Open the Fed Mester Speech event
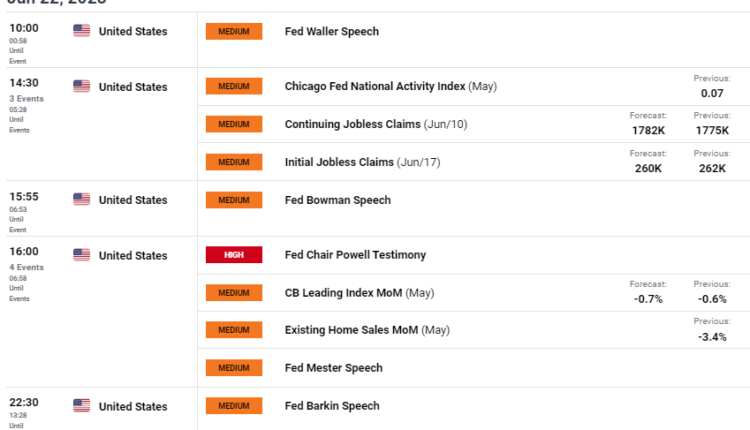This screenshot has height=430, width=750. [333, 368]
